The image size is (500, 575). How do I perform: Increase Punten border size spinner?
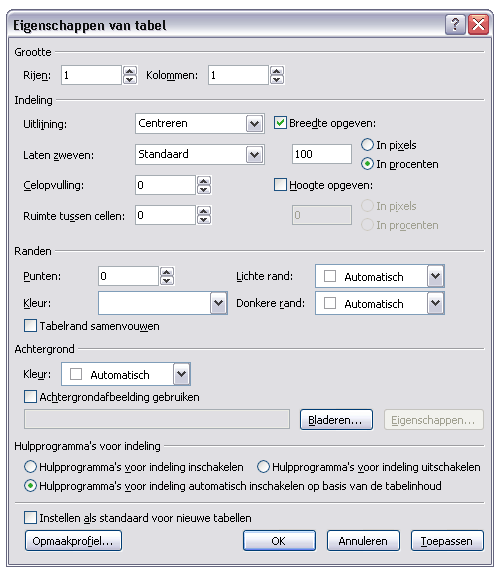click(167, 272)
